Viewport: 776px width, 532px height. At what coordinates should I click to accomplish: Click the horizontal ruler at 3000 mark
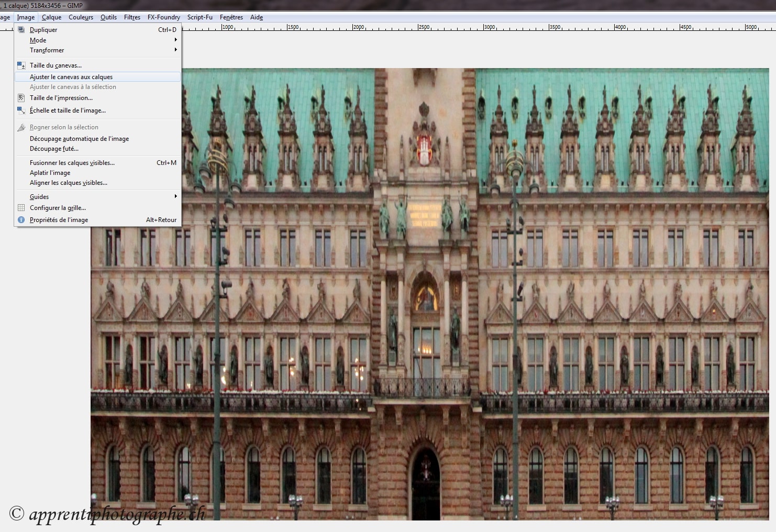[484, 27]
